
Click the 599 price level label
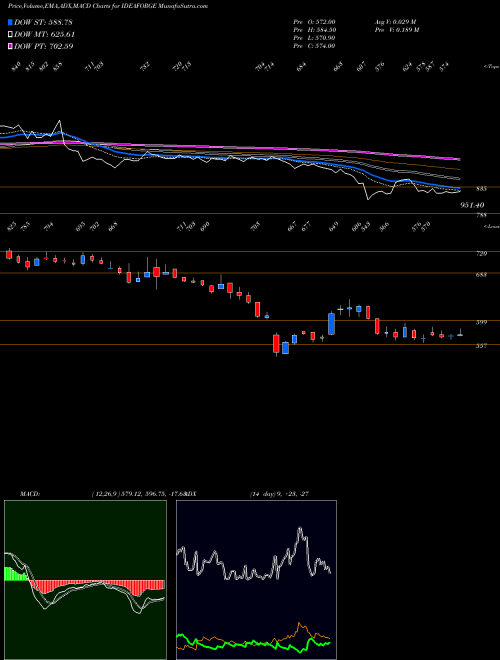pos(481,322)
